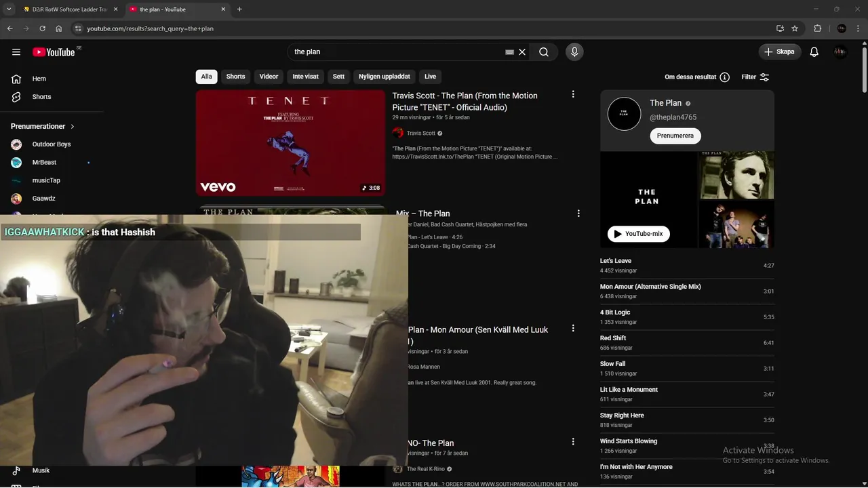Image resolution: width=868 pixels, height=488 pixels.
Task: Open a new browser tab
Action: tap(239, 9)
